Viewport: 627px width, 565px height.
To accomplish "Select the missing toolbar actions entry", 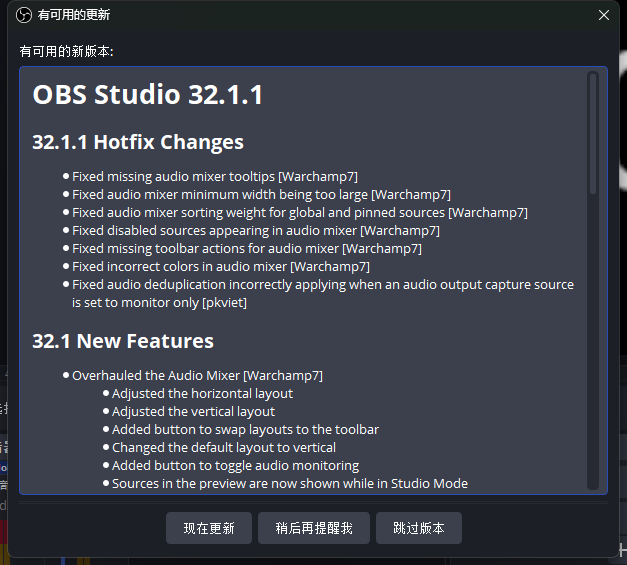I will pyautogui.click(x=247, y=248).
